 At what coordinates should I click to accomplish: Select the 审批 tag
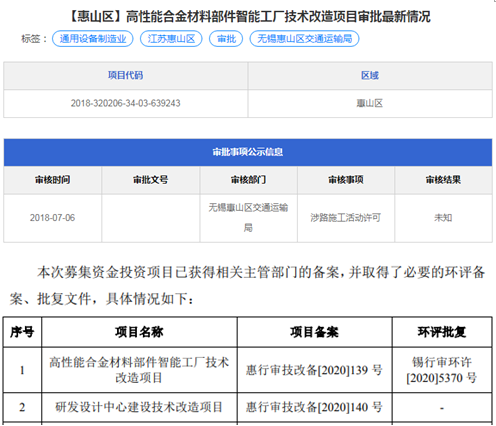[226, 39]
